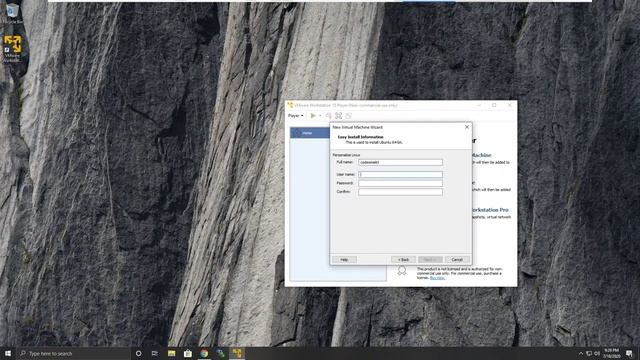Screen dimensions: 640x360
Task: Click the green Play virtual machine icon
Action: 313,116
